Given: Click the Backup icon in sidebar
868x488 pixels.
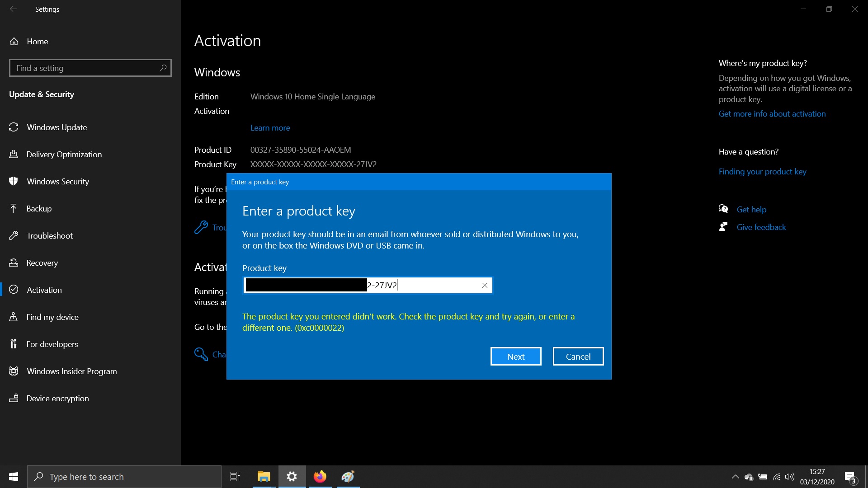Looking at the screenshot, I should (x=14, y=208).
